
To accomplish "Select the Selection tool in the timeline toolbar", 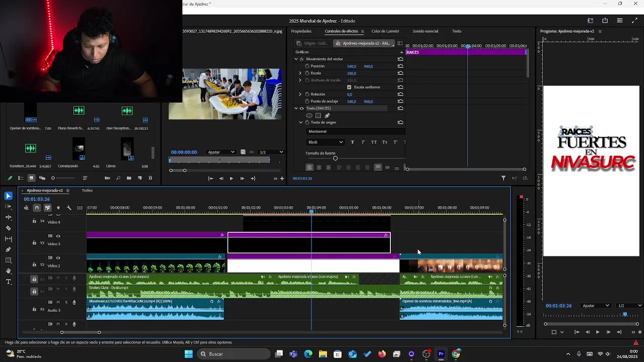I will 9,196.
